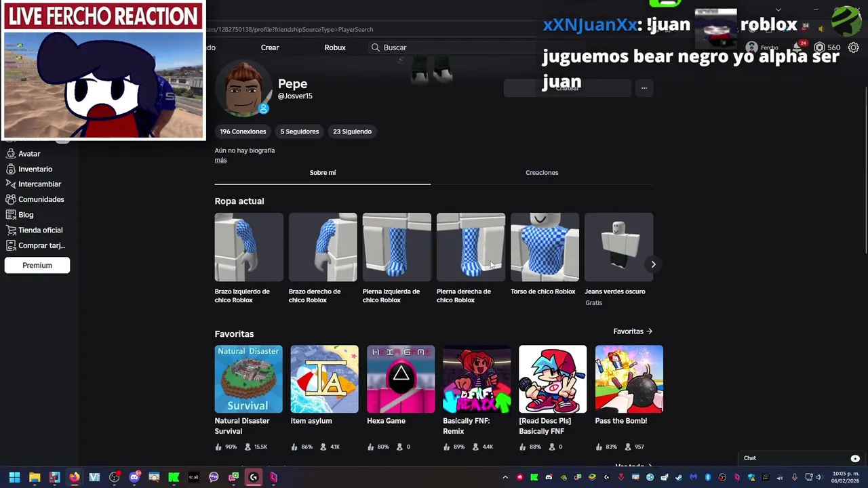868x488 pixels.
Task: Open notifications bell with 24 badge
Action: tap(799, 47)
